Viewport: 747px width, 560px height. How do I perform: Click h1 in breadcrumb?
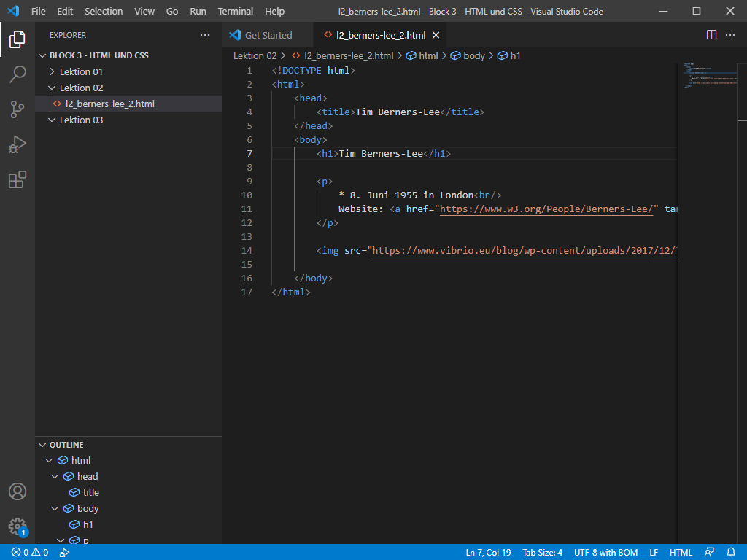515,55
